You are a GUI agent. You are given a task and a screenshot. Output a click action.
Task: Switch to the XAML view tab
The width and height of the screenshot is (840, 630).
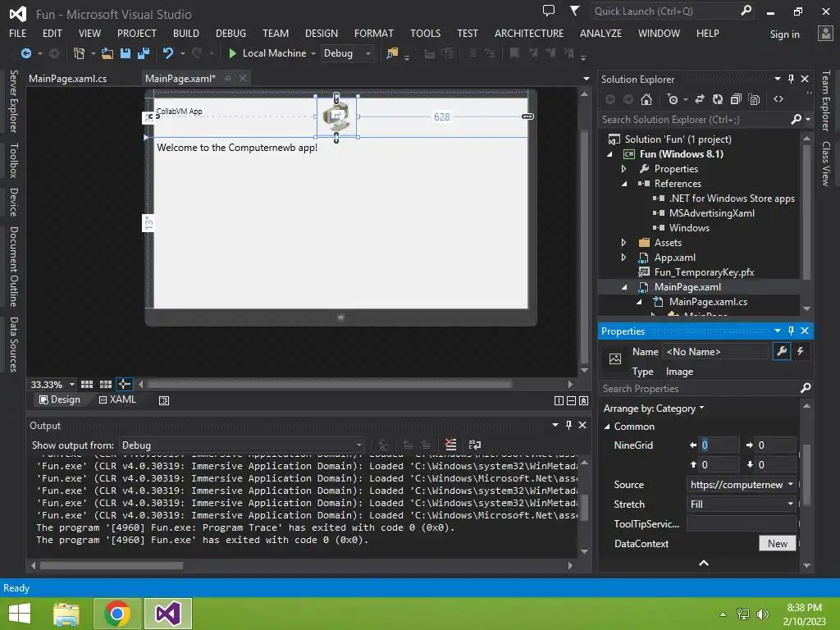[x=118, y=399]
